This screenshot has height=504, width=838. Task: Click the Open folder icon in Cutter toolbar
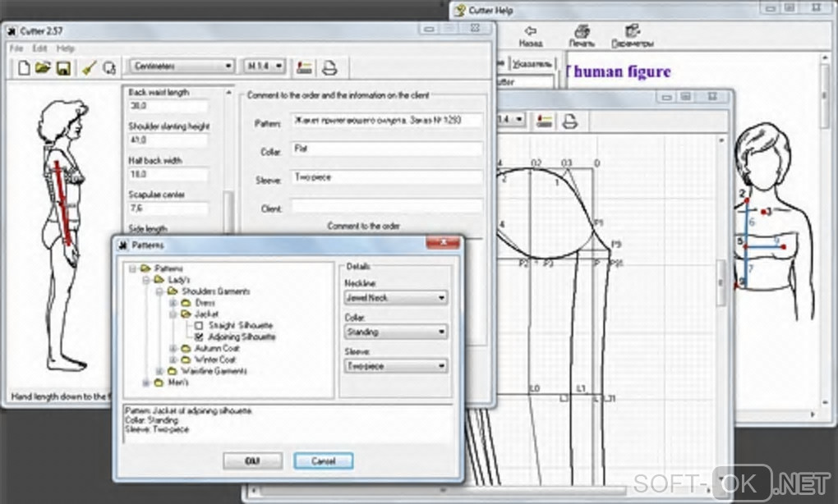tap(43, 68)
